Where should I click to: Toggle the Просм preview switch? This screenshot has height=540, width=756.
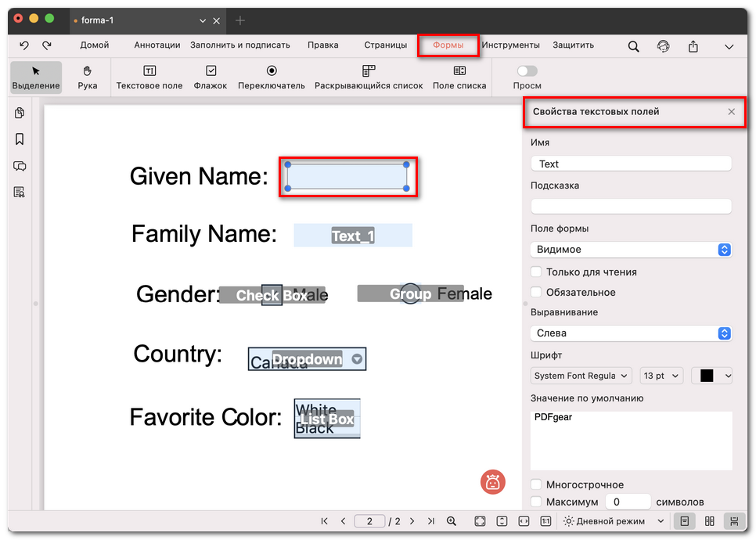click(x=527, y=71)
